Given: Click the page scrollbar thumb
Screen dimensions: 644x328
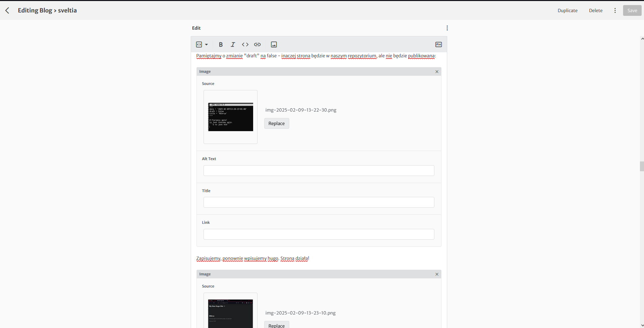Looking at the screenshot, I should (x=642, y=167).
